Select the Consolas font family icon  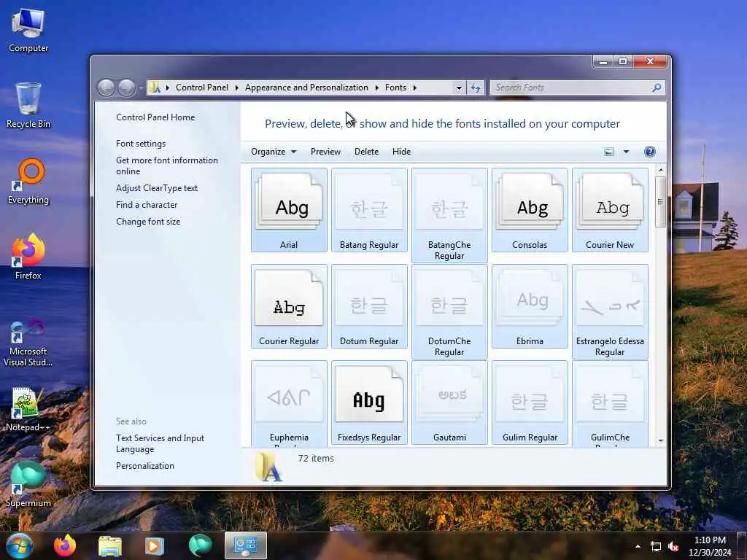coord(530,209)
